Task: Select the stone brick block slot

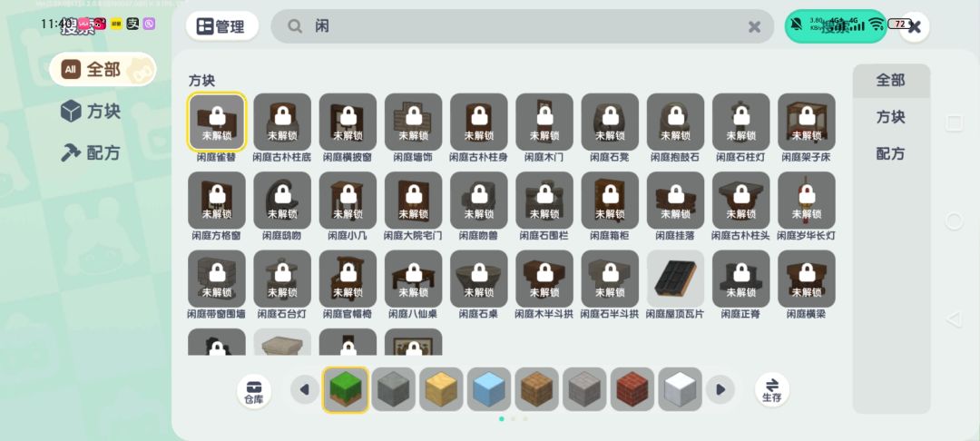Action: pyautogui.click(x=584, y=390)
